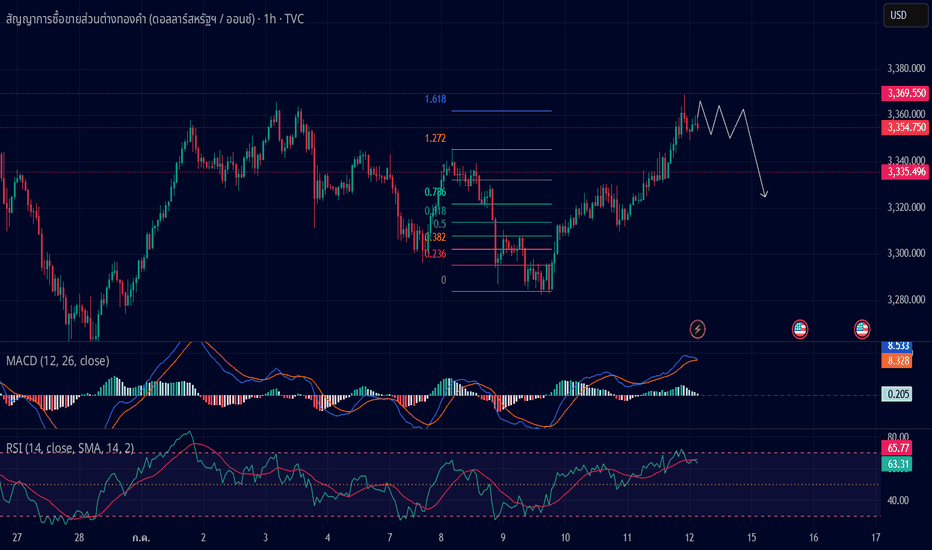Screen dimensions: 932x550
Task: Select the chart title symbol text
Action: [155, 19]
